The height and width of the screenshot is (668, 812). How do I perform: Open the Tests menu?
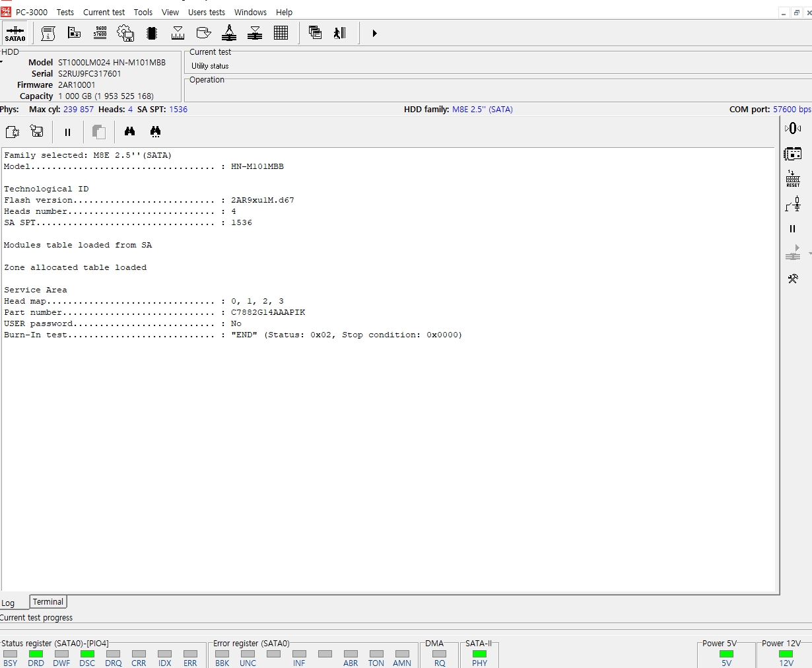(x=65, y=12)
